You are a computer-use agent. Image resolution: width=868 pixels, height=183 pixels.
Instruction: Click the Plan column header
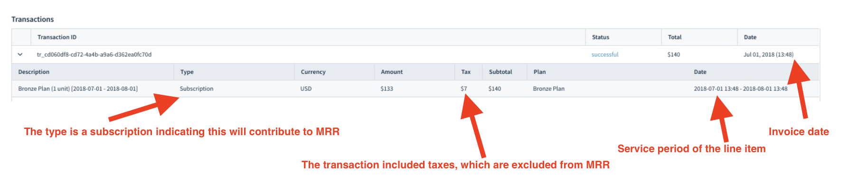click(539, 72)
